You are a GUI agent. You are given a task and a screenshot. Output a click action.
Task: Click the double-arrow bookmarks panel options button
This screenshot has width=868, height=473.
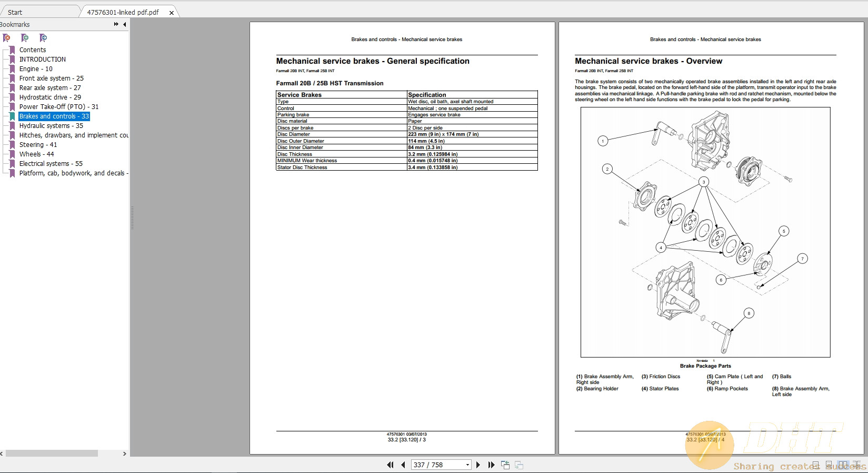pos(116,24)
